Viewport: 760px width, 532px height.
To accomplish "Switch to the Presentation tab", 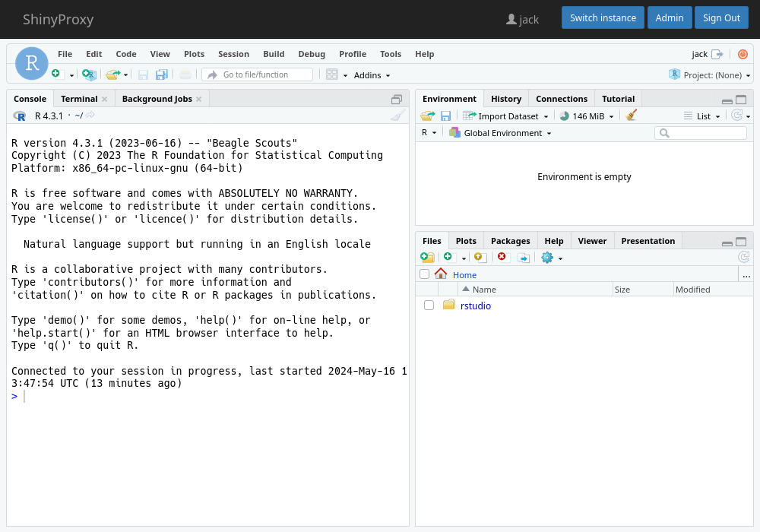I will coord(648,241).
